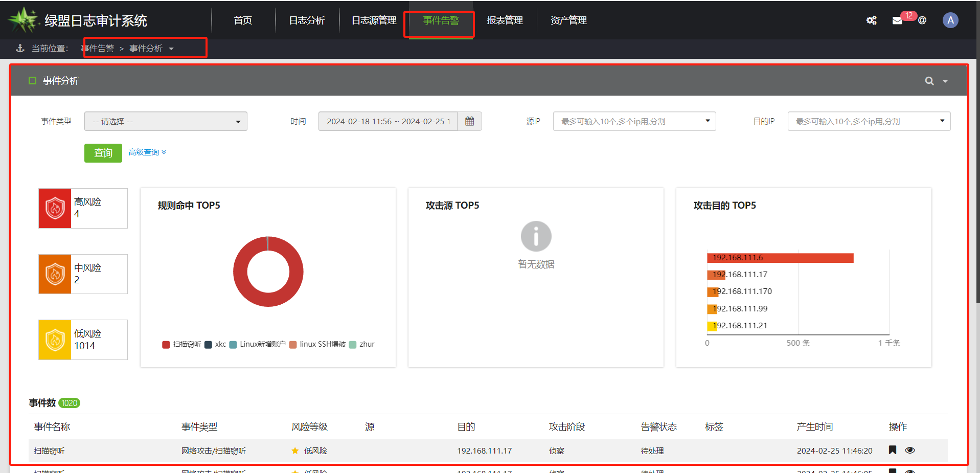Click the 低风险 1014 card
980x473 pixels.
83,340
